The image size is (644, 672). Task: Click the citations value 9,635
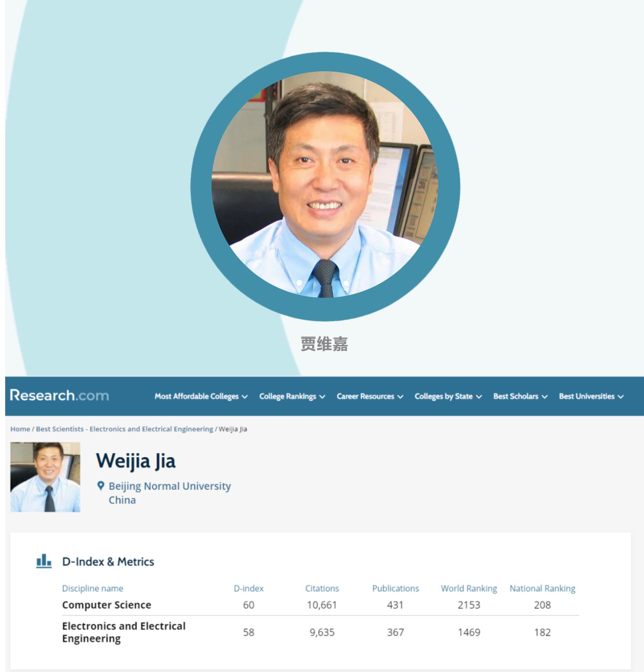coord(322,632)
